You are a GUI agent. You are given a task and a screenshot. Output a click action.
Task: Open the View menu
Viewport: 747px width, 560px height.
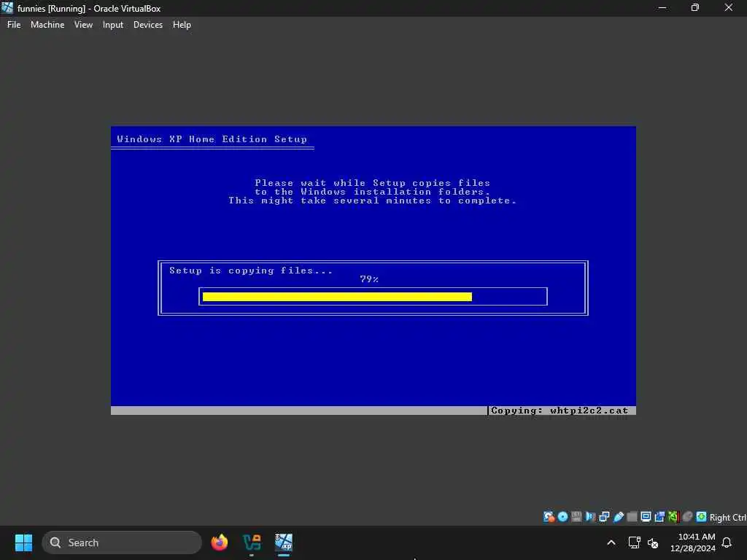tap(83, 25)
